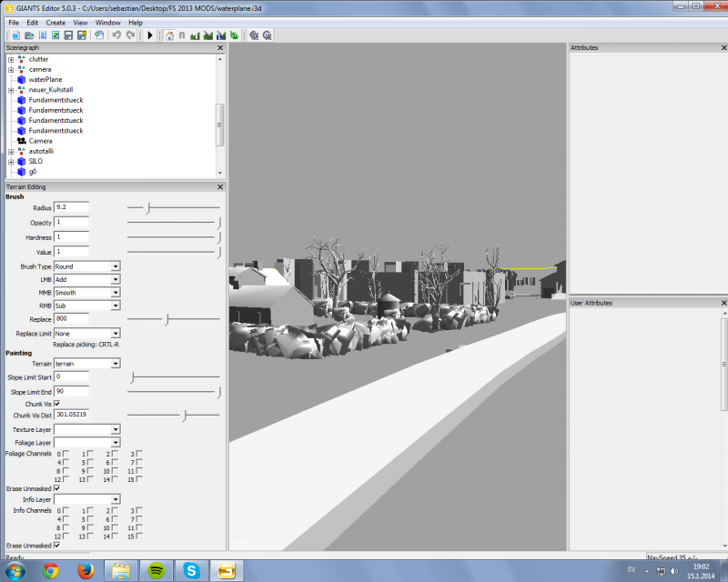Select the waterPlane node in scenegraph
The height and width of the screenshot is (582, 728).
[45, 79]
